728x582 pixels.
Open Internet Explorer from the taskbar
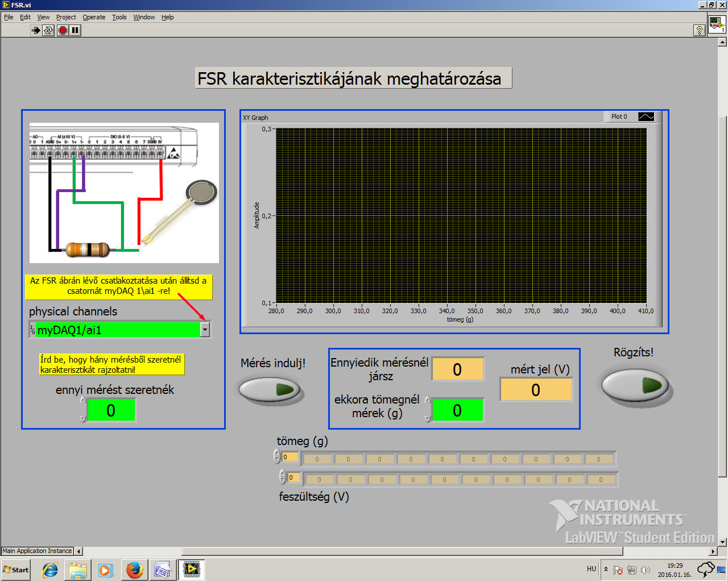click(50, 569)
